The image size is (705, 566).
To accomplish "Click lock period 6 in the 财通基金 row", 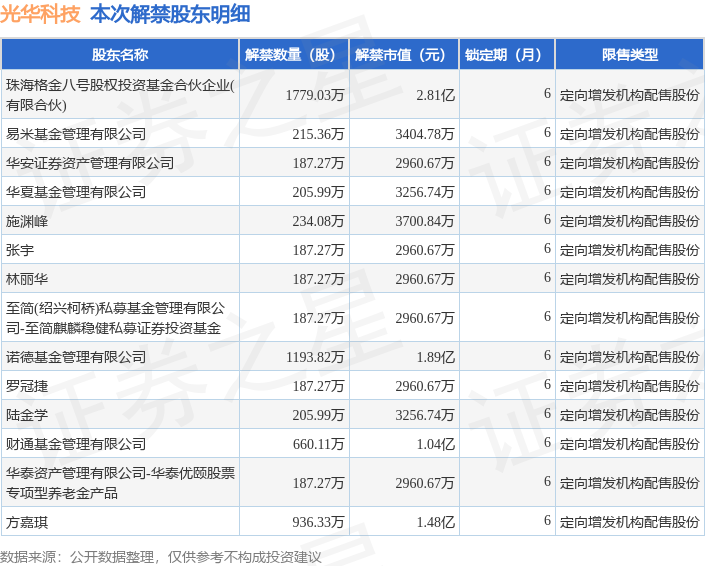I will (547, 443).
